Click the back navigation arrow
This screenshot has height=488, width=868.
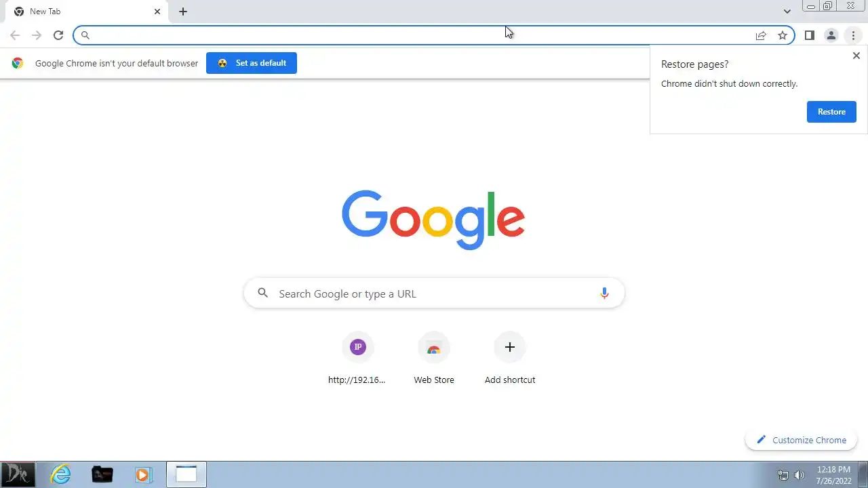point(15,35)
